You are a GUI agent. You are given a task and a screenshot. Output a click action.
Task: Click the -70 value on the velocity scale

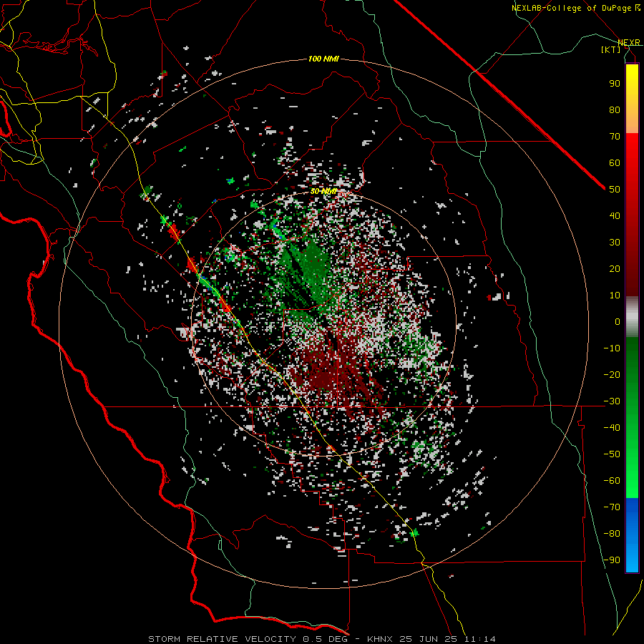click(612, 507)
